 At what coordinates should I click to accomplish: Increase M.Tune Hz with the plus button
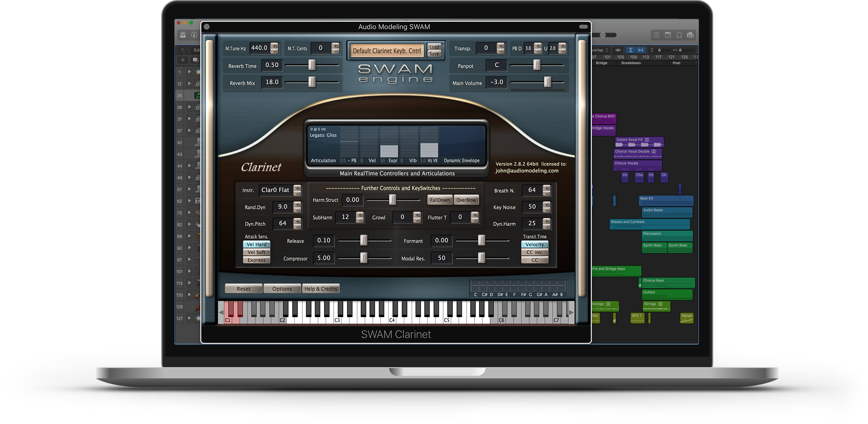(x=274, y=45)
